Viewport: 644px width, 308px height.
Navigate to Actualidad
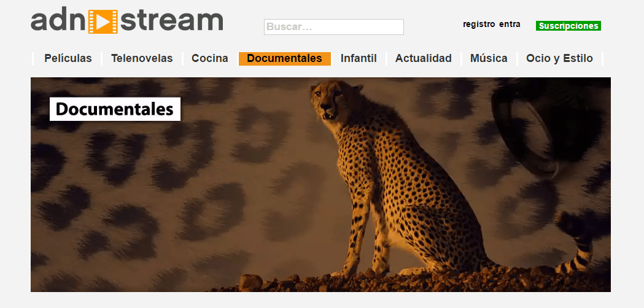click(424, 59)
